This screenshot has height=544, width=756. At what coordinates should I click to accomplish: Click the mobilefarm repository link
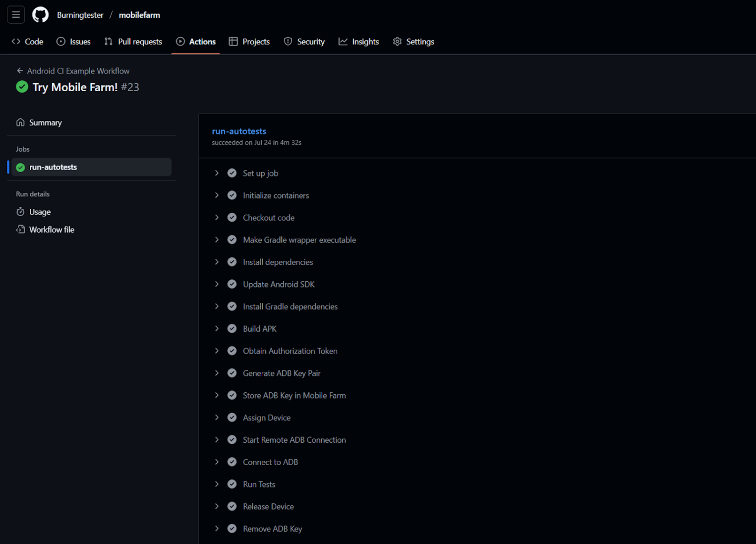tap(139, 15)
